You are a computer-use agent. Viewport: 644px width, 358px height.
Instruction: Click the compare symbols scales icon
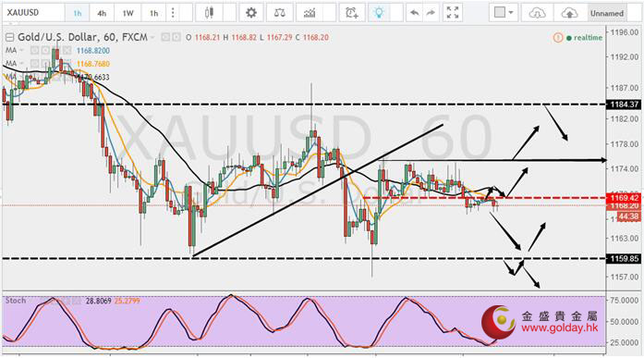pyautogui.click(x=279, y=13)
